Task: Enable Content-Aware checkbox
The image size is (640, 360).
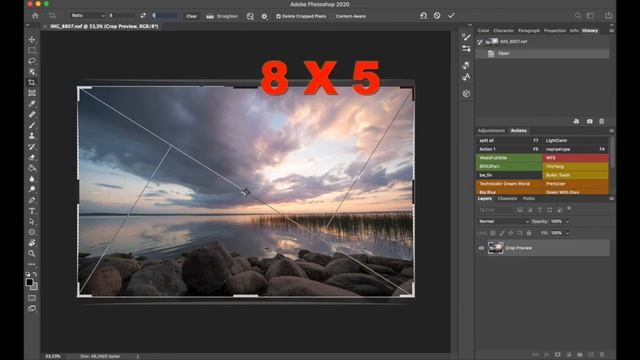Action: [332, 16]
